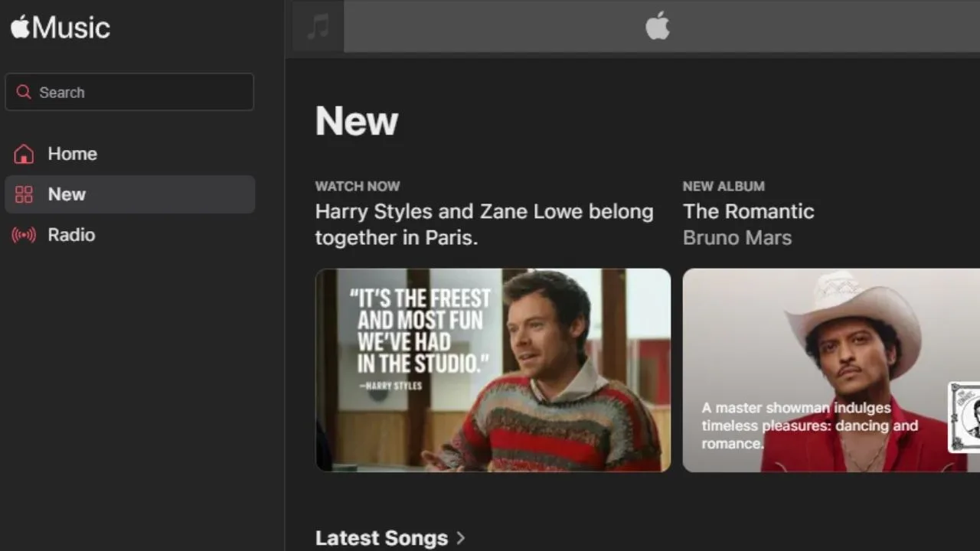Click the small album cover on the banner
Screen dimensions: 980x551
(965, 417)
